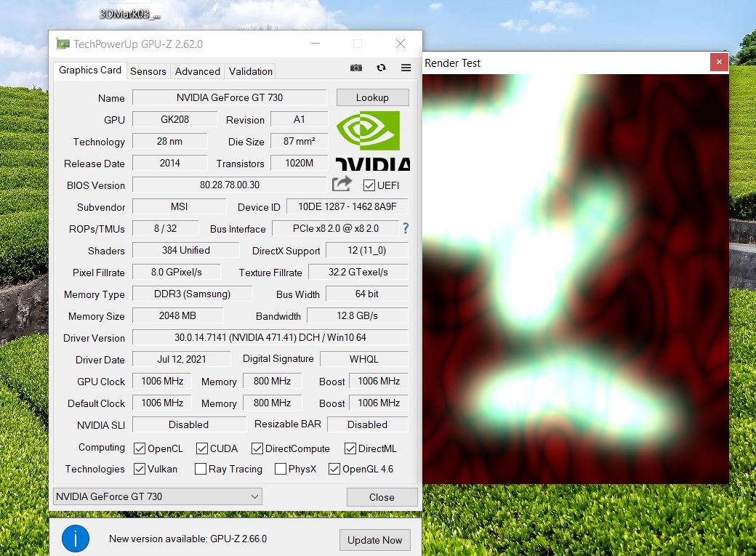Viewport: 756px width, 556px height.
Task: Toggle the OpenGL 4.6 checkbox
Action: click(334, 469)
